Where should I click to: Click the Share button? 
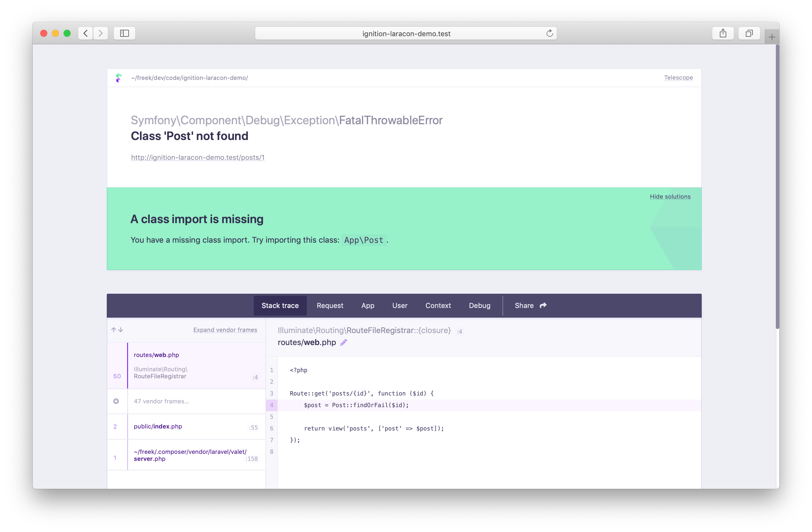tap(531, 305)
